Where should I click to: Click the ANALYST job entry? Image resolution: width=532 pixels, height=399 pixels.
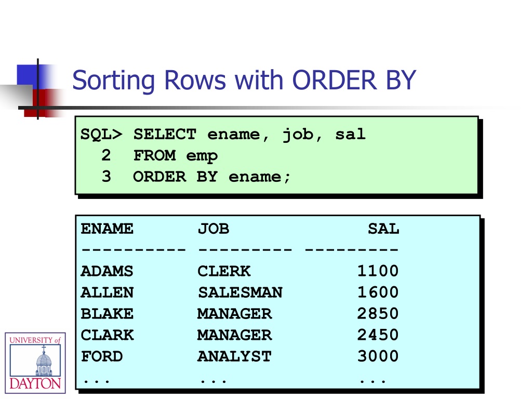click(234, 356)
